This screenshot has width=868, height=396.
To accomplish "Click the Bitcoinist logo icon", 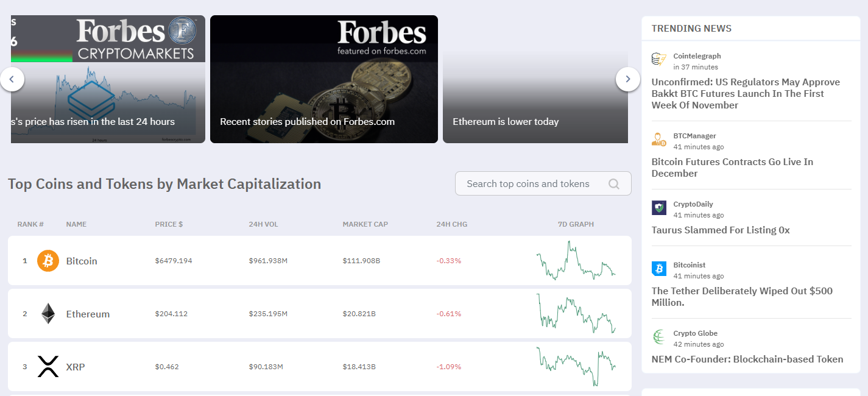I will 658,269.
